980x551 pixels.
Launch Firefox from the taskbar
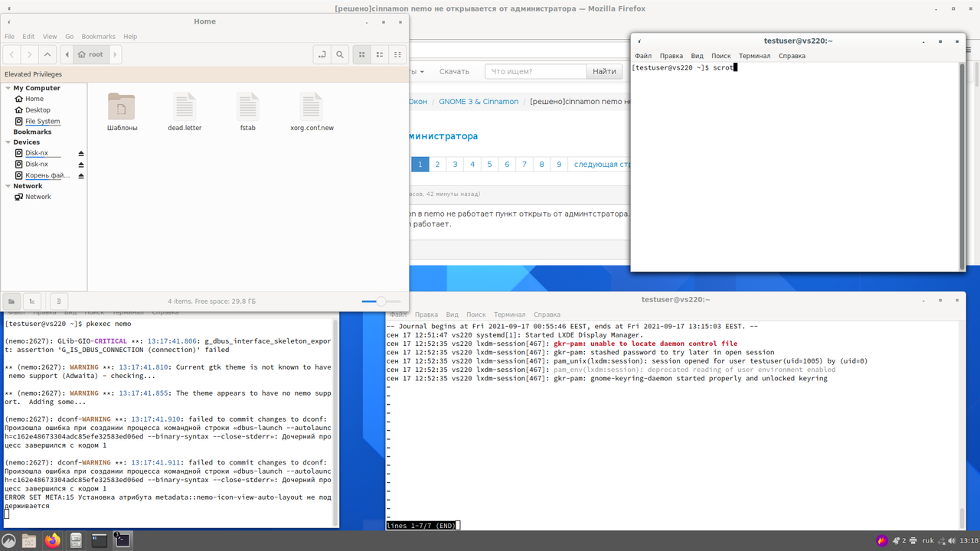pyautogui.click(x=52, y=540)
